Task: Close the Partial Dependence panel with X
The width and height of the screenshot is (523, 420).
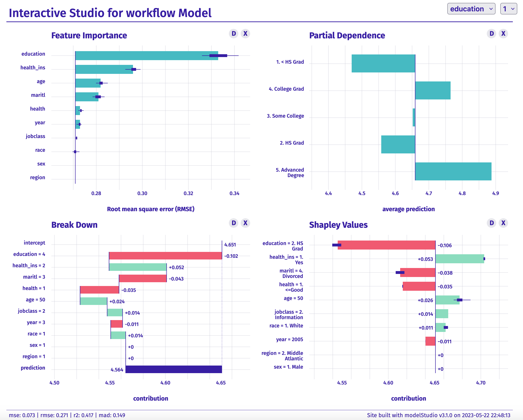Action: (503, 33)
